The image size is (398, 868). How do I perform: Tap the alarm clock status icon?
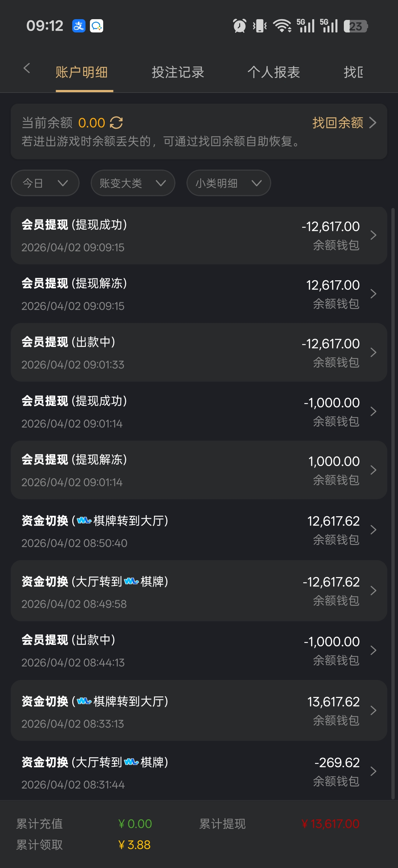click(x=240, y=26)
